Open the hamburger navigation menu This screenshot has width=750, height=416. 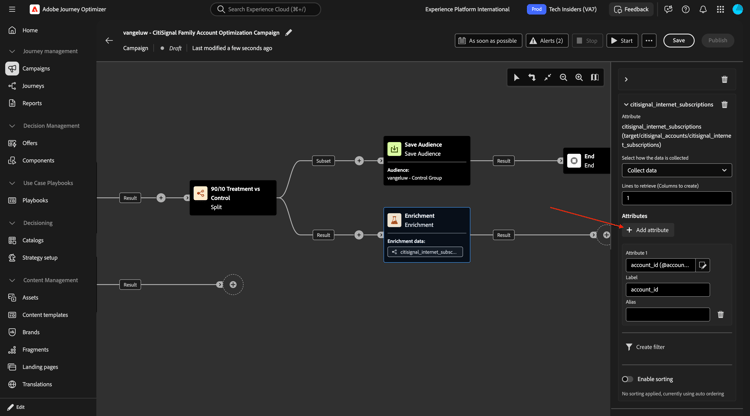click(12, 9)
